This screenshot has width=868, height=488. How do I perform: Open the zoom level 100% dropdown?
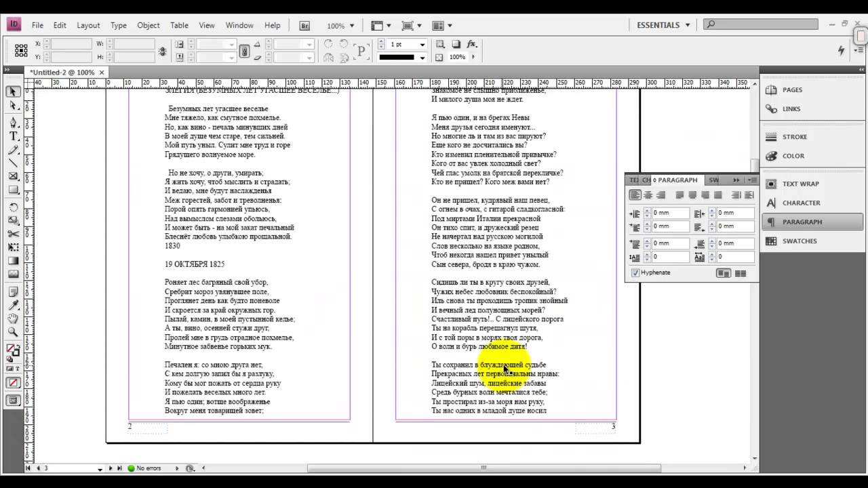point(351,26)
